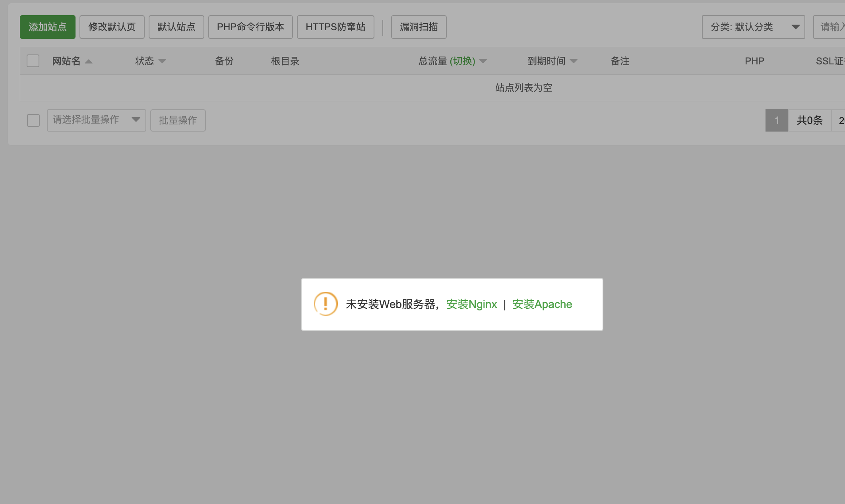The width and height of the screenshot is (845, 504).
Task: Open the 分类: 默认分类 dropdown
Action: click(x=754, y=27)
